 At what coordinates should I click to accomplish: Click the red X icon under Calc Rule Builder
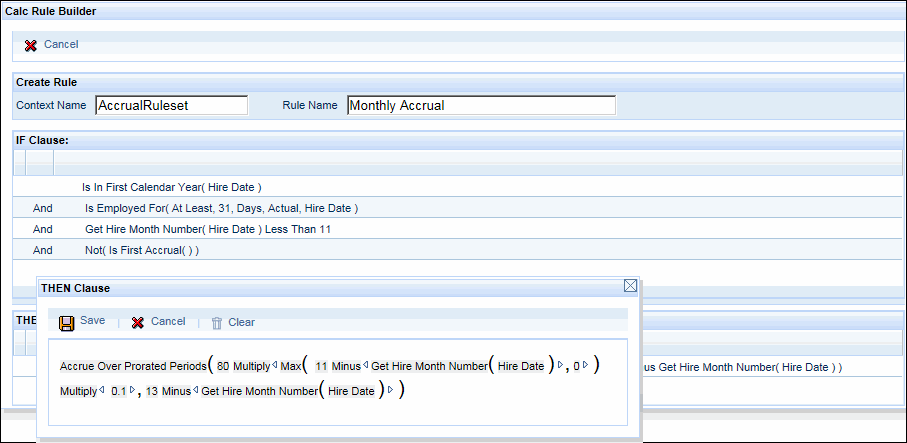click(31, 45)
